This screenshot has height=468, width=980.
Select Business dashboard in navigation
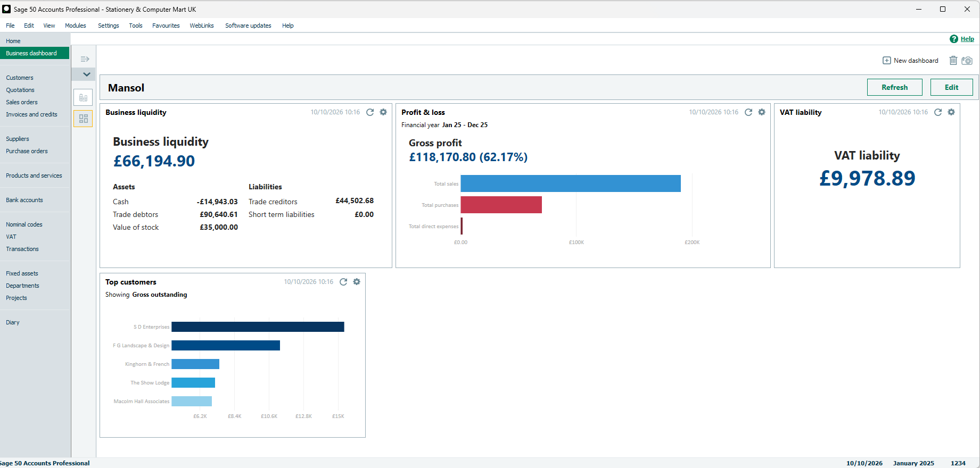(x=35, y=53)
